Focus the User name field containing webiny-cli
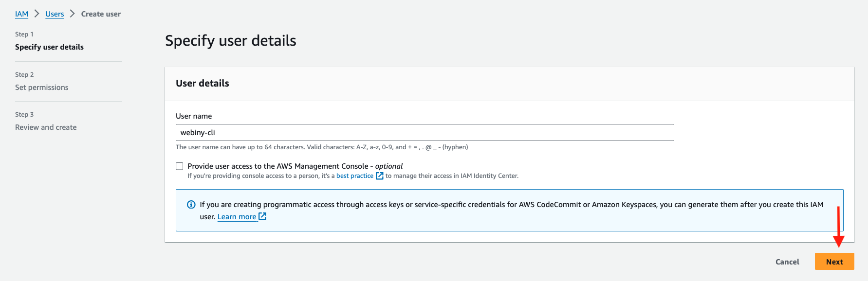The width and height of the screenshot is (868, 281). point(425,132)
